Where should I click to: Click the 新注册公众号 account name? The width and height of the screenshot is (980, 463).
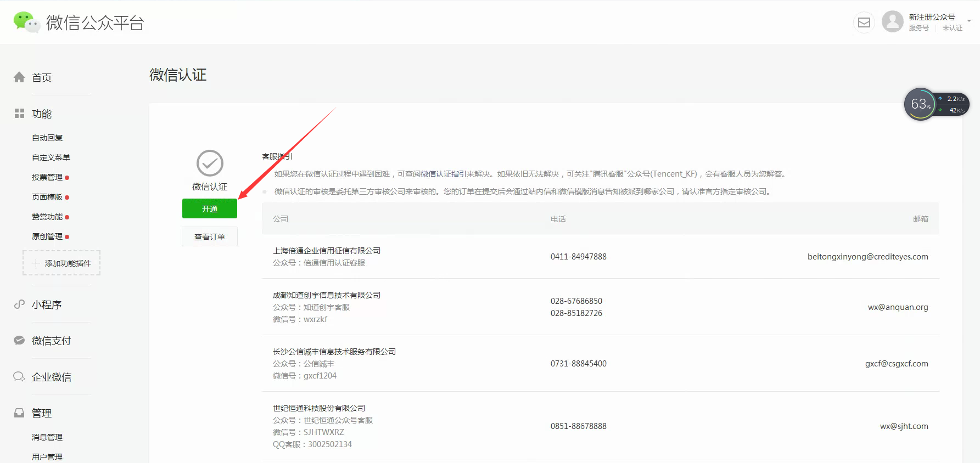tap(932, 17)
